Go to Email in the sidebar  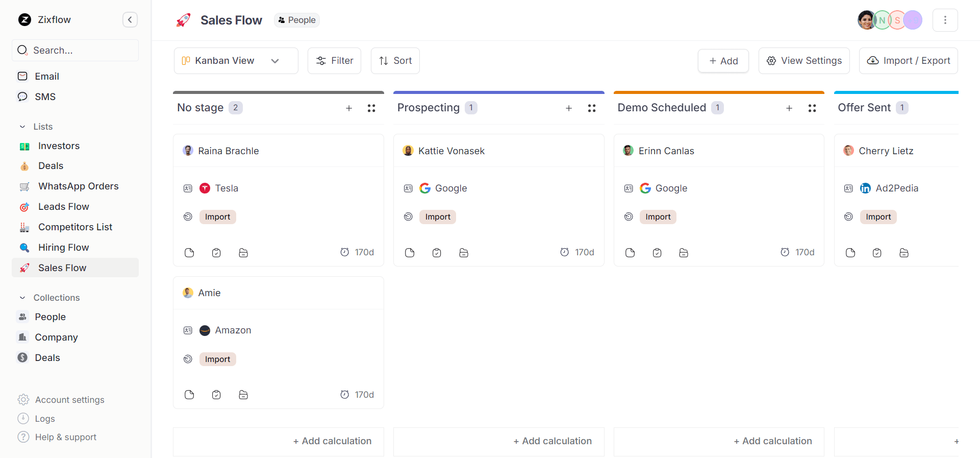tap(47, 77)
